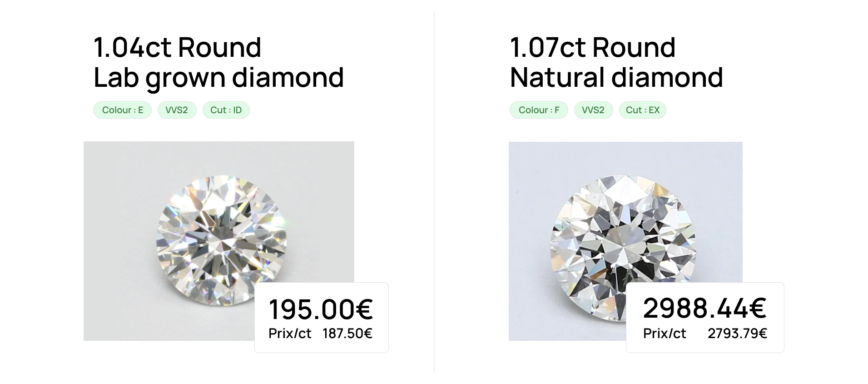The width and height of the screenshot is (868, 384).
Task: Click the Cut : ID tag
Action: click(226, 110)
